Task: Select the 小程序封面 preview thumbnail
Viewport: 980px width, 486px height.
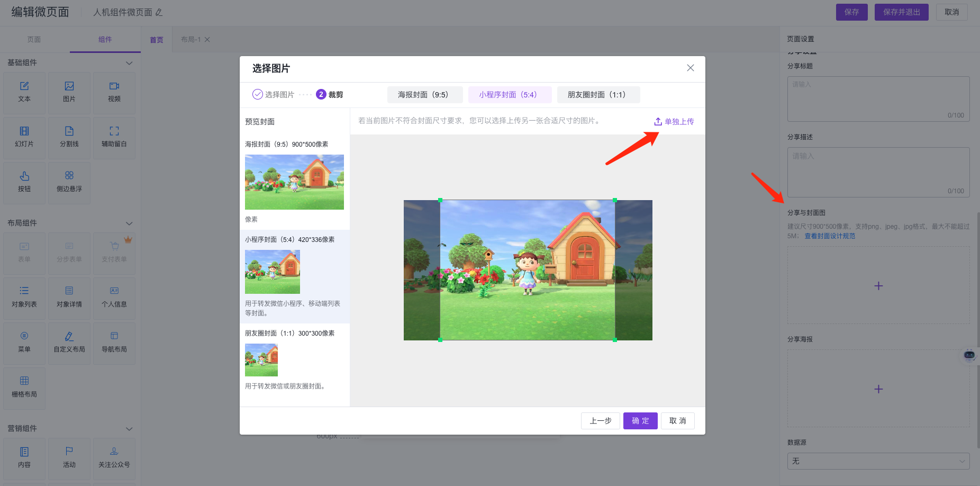Action: [273, 272]
